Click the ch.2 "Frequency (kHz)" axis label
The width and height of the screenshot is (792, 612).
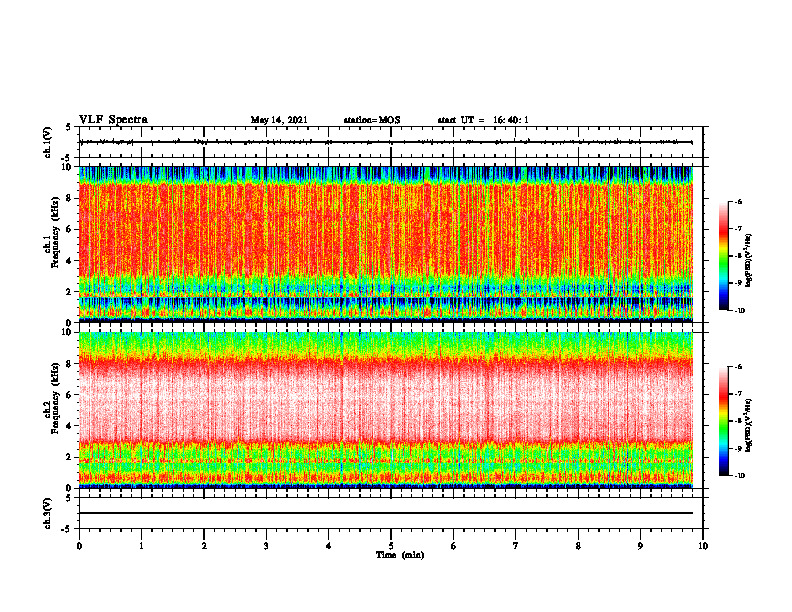[x=57, y=400]
